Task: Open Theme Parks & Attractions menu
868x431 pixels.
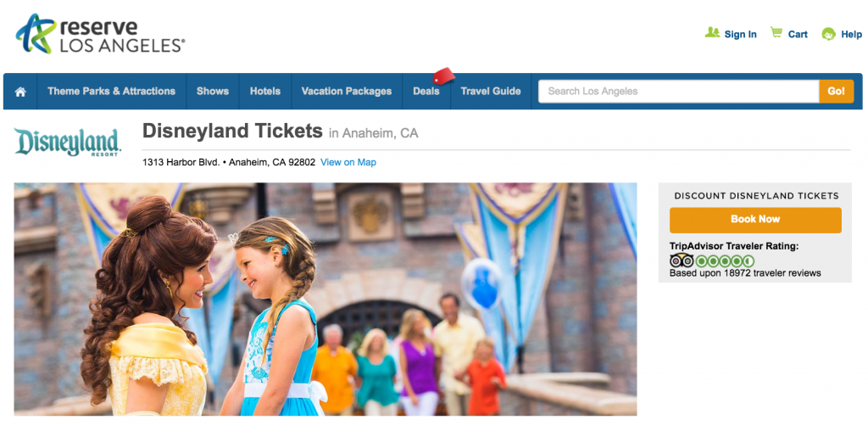Action: pos(111,92)
